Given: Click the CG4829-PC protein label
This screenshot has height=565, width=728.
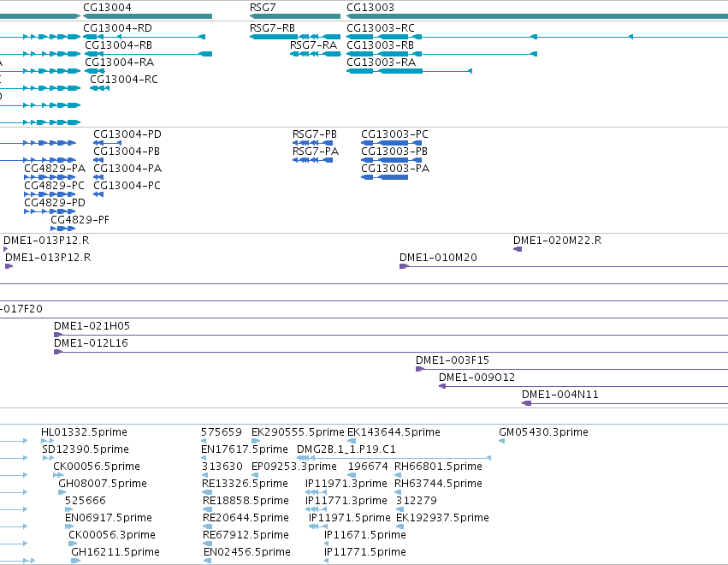Looking at the screenshot, I should point(54,186).
